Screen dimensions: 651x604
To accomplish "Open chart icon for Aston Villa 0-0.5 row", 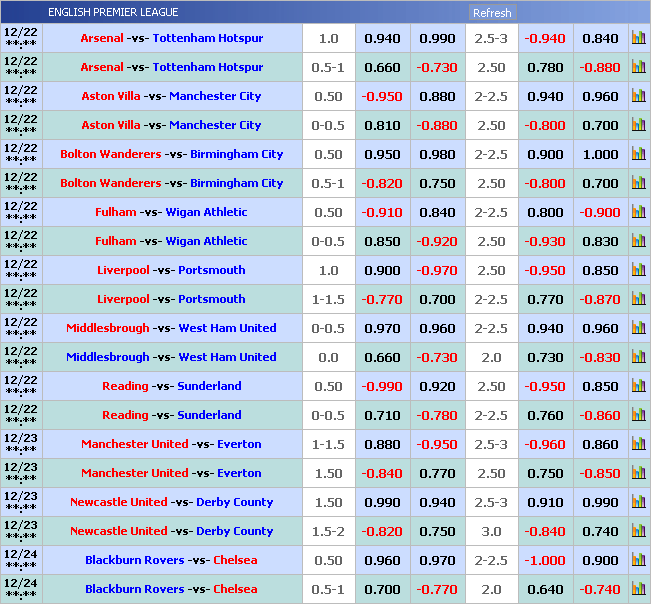I will (638, 126).
